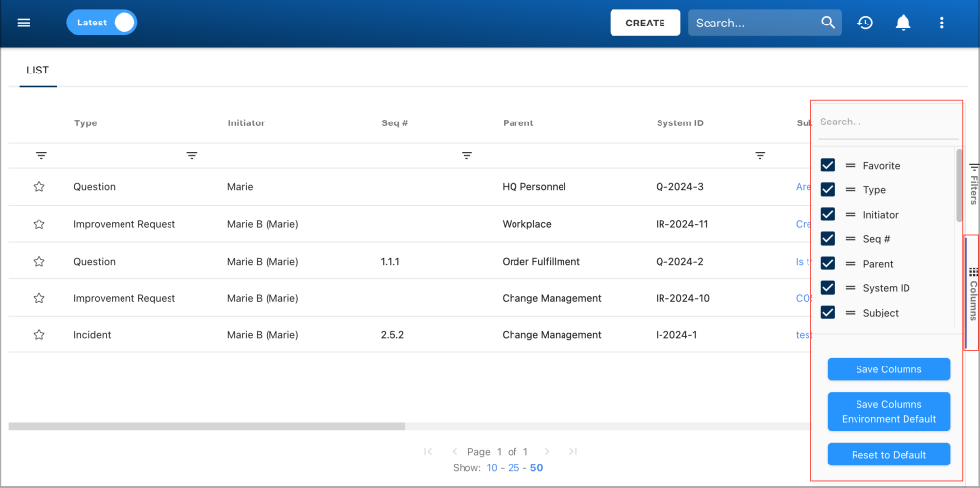The height and width of the screenshot is (488, 980).
Task: Click the Incident type cell
Action: tap(92, 335)
